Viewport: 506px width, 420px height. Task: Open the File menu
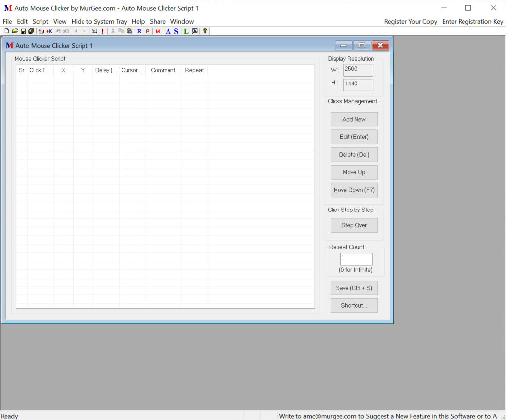7,21
